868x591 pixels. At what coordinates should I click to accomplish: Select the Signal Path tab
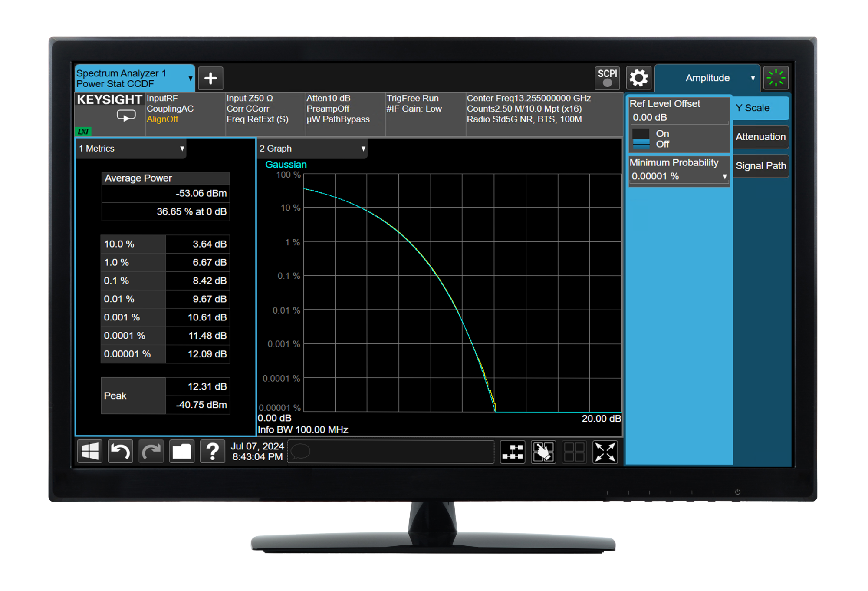point(760,166)
